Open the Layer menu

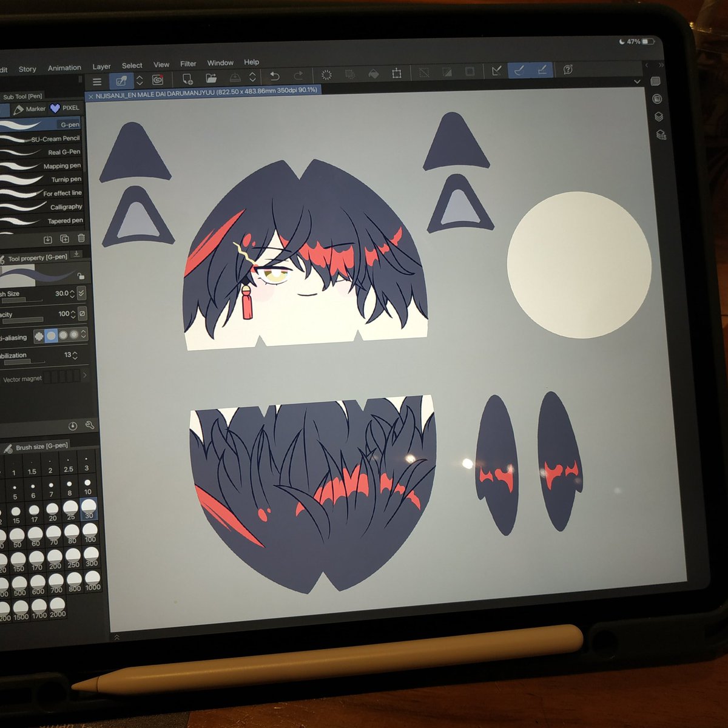pyautogui.click(x=101, y=67)
